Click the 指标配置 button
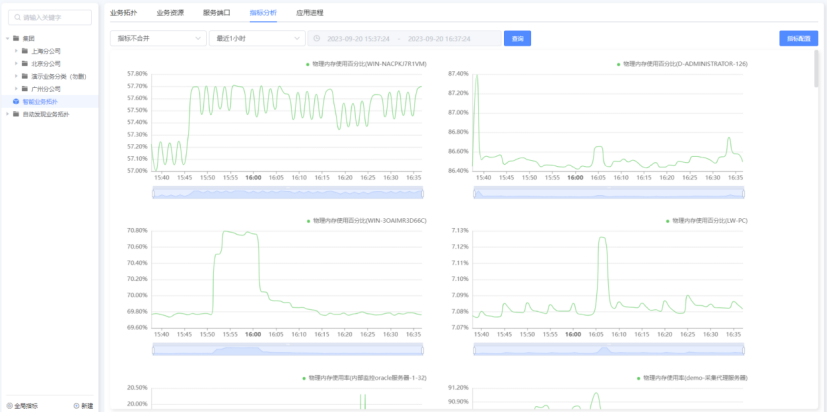 (x=799, y=39)
